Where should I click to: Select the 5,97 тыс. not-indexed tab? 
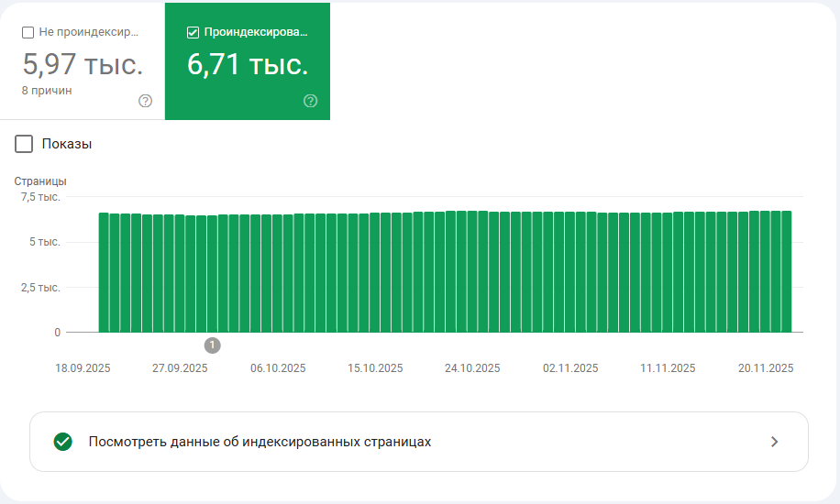(83, 61)
